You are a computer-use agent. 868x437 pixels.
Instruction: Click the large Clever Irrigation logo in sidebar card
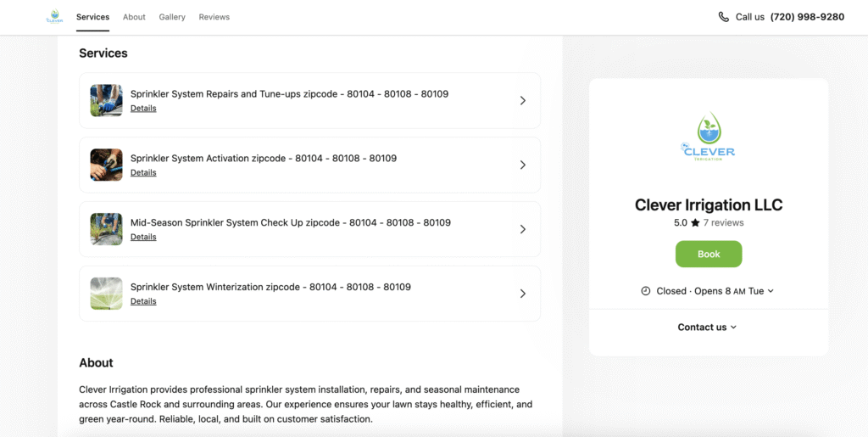click(709, 137)
